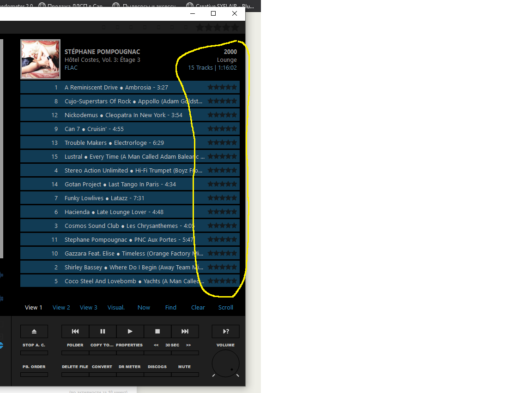Click the rating stars on the A Reminiscent Drive row
The image size is (532, 393).
[x=222, y=87]
